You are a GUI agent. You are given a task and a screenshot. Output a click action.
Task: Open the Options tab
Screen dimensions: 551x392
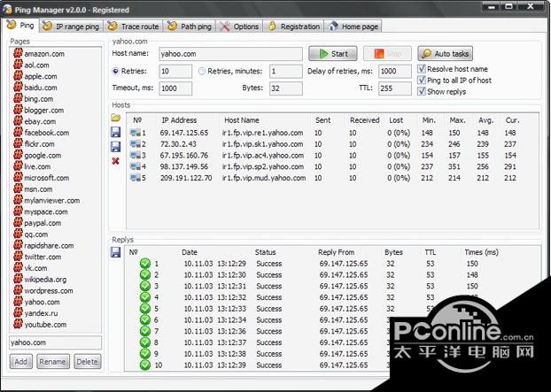coord(239,27)
